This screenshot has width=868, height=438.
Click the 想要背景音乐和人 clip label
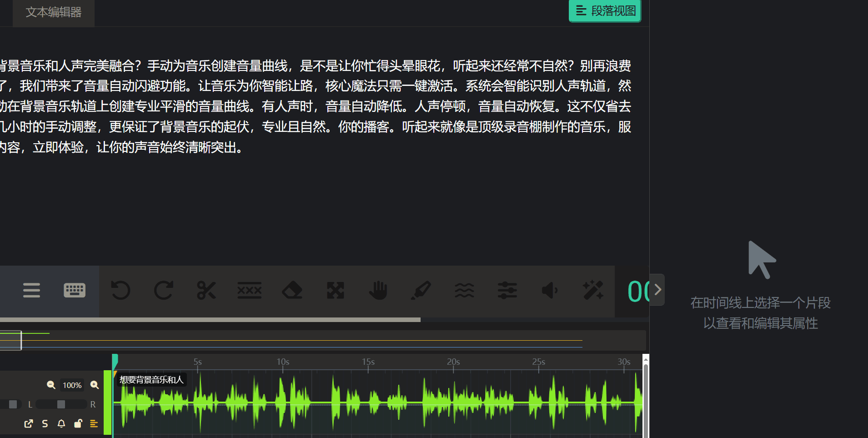click(x=151, y=380)
